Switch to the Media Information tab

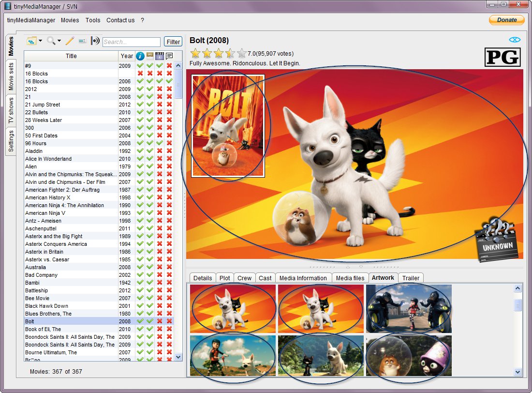(303, 278)
